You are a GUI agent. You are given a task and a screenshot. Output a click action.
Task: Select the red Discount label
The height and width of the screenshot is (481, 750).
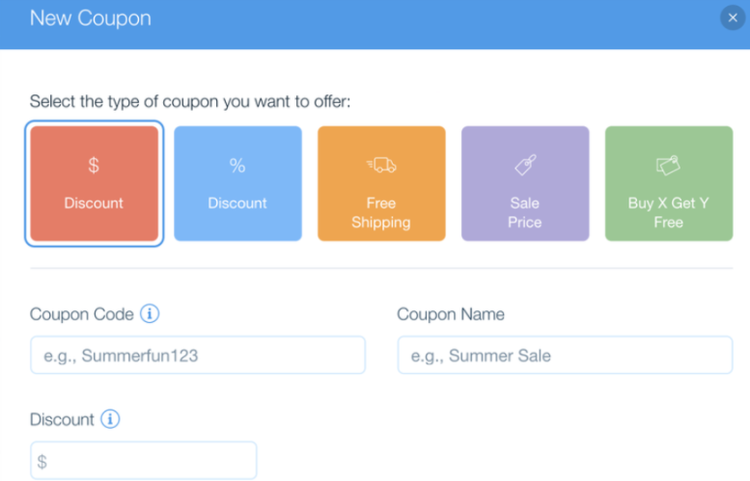[94, 203]
